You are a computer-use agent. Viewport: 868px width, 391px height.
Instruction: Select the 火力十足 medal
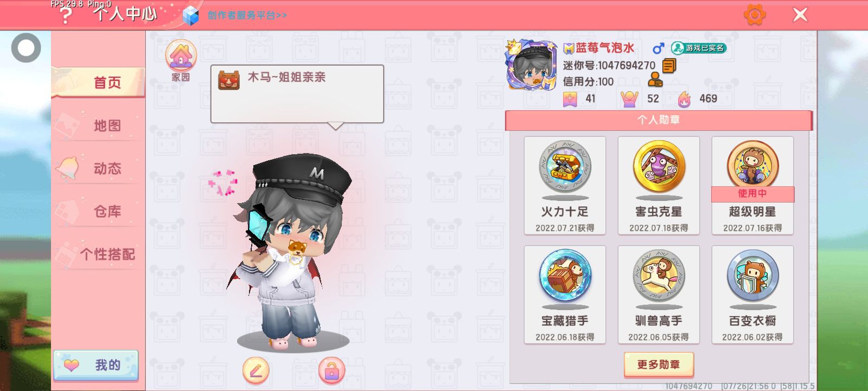[x=565, y=186]
